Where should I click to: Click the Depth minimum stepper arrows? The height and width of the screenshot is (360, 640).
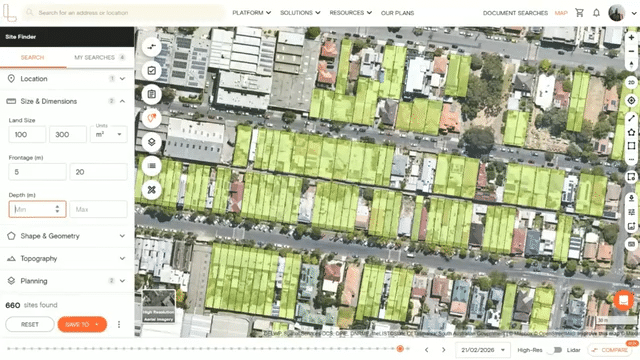pyautogui.click(x=57, y=209)
